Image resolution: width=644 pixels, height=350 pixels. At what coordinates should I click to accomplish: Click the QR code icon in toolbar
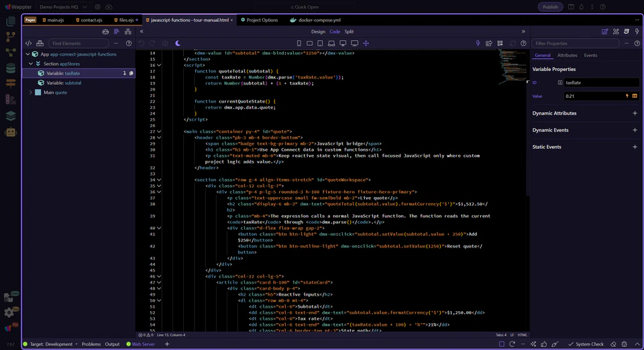(500, 43)
